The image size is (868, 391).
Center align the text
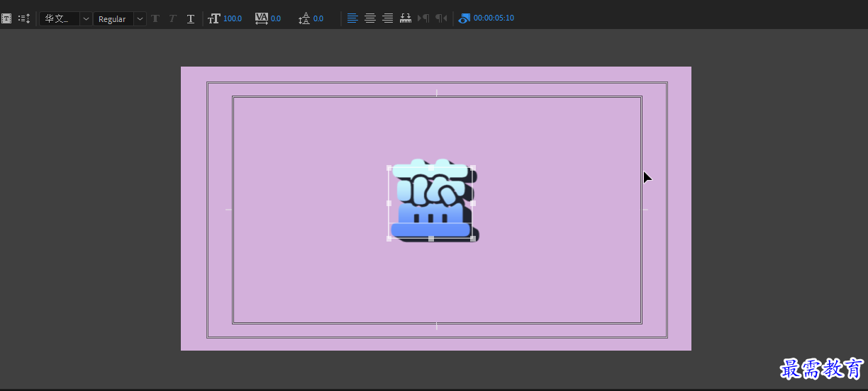[x=370, y=18]
